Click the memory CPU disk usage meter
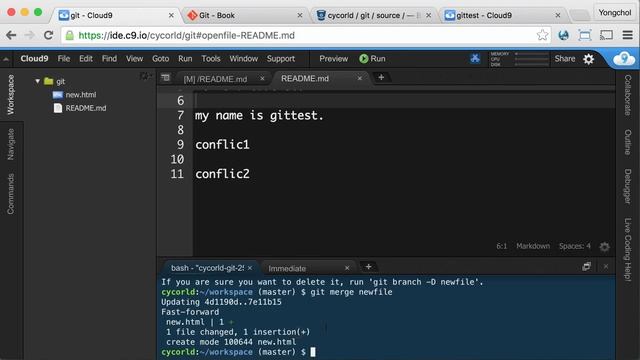 click(519, 59)
